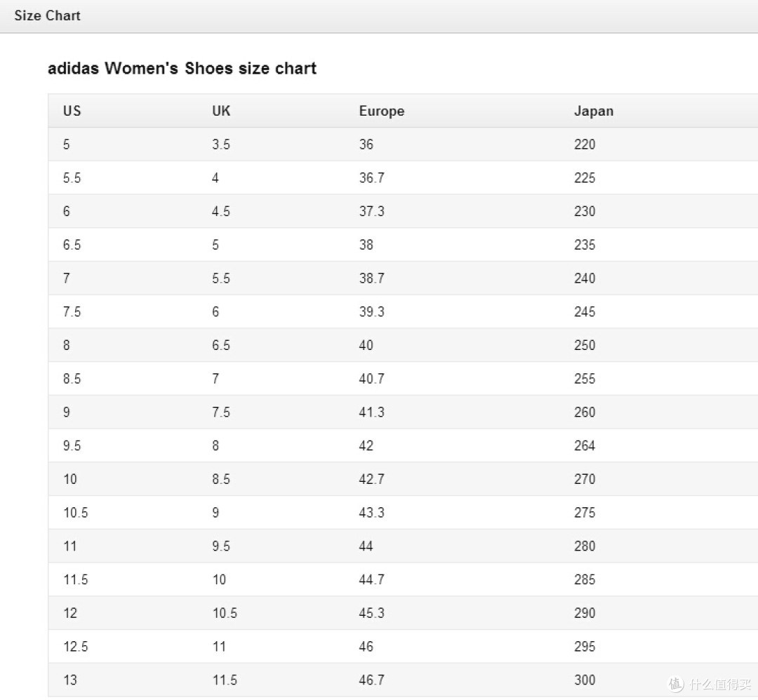Select the Japan size 230 cell
Screen dimensions: 758x700
[x=584, y=211]
